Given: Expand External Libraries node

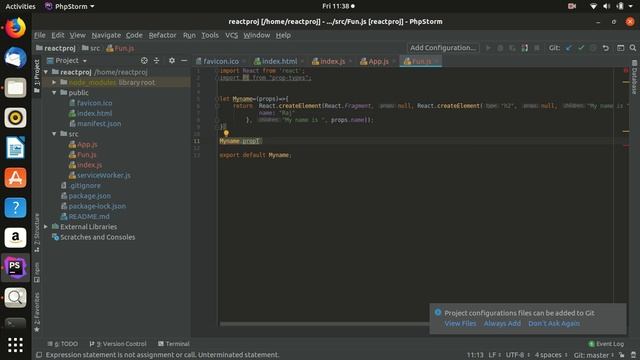Looking at the screenshot, I should (46, 227).
